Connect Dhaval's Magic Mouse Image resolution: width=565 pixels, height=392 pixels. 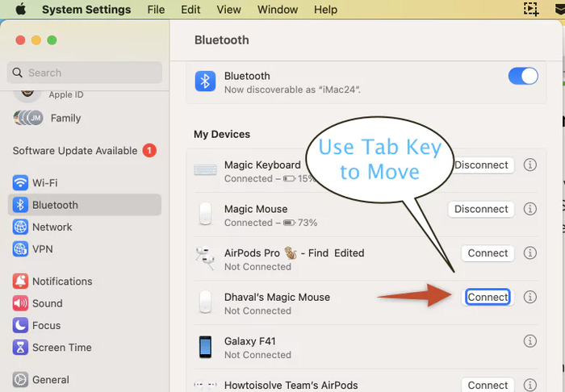(488, 297)
